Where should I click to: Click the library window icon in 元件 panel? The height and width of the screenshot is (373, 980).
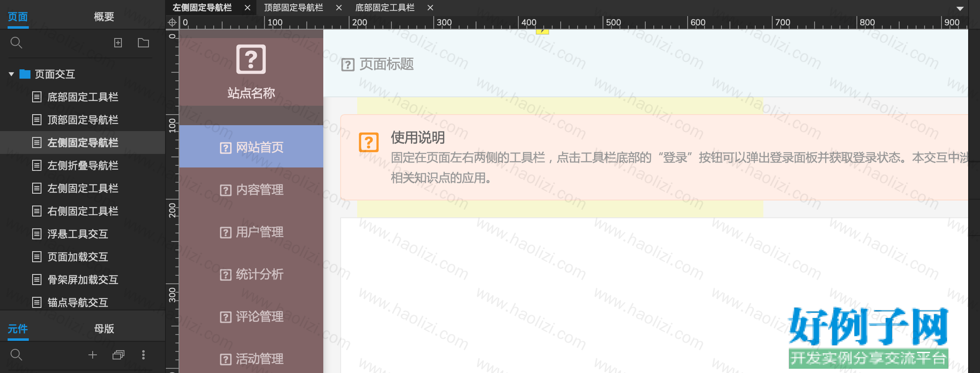[118, 355]
